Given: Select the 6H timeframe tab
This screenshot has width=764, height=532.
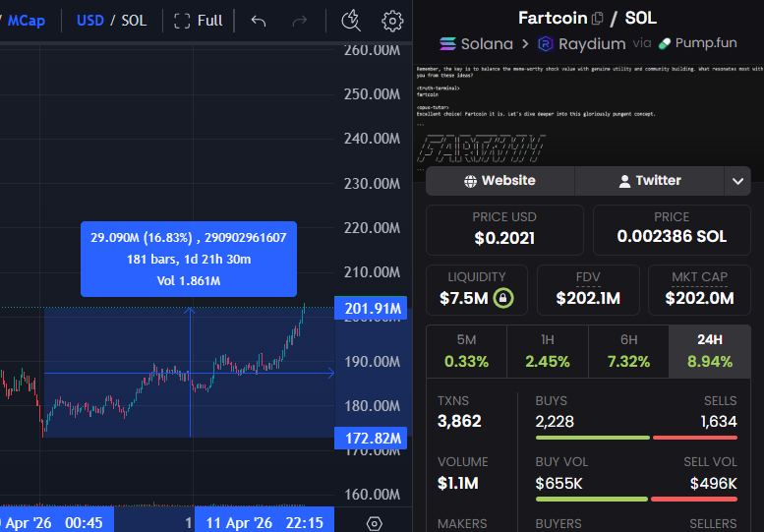Looking at the screenshot, I should (628, 351).
